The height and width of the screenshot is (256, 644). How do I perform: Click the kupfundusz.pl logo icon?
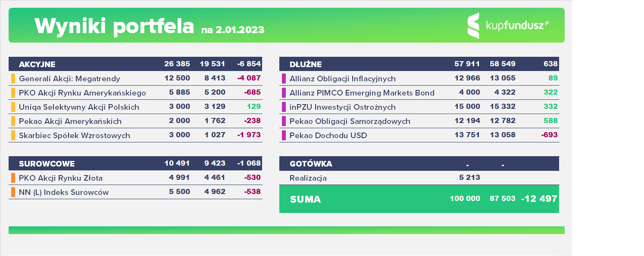pos(473,26)
